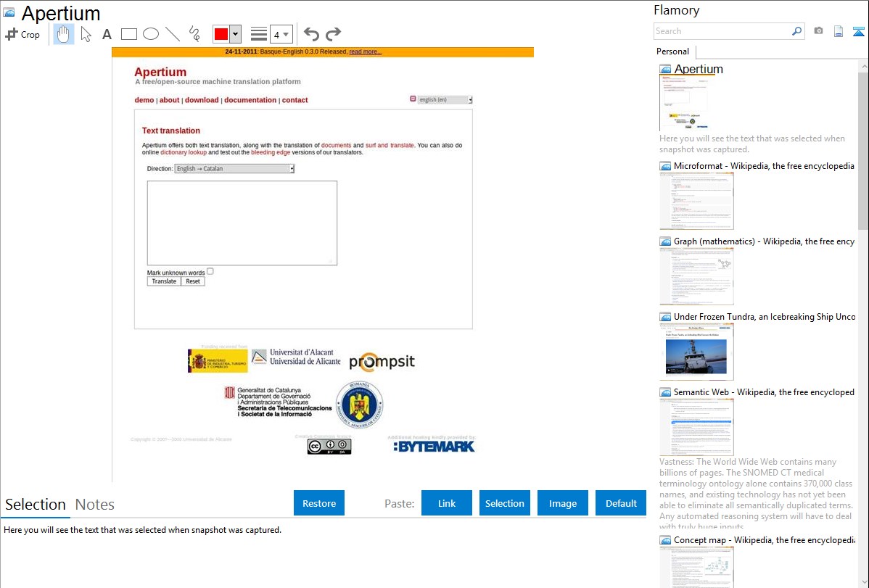869x588 pixels.
Task: Click the Translate button
Action: click(164, 281)
